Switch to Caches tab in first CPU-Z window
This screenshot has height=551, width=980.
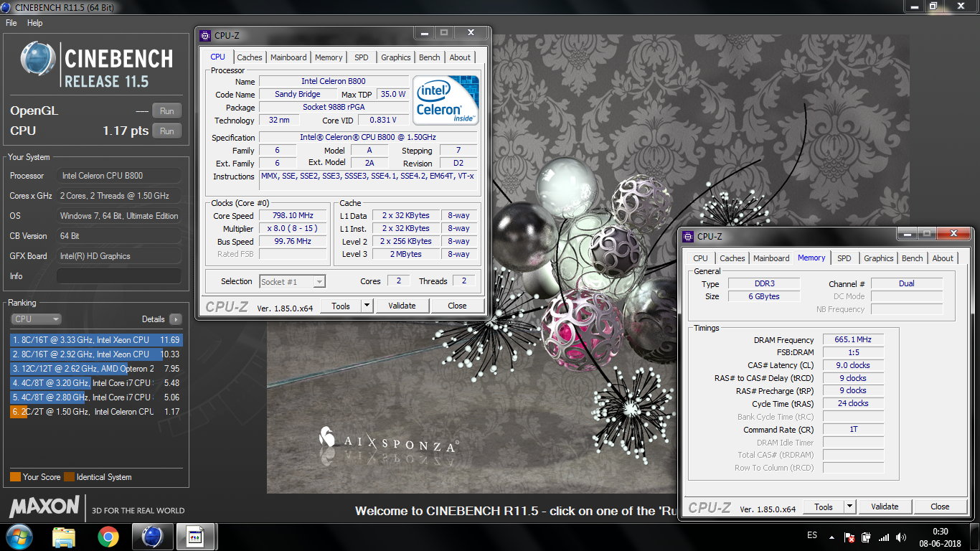click(250, 57)
